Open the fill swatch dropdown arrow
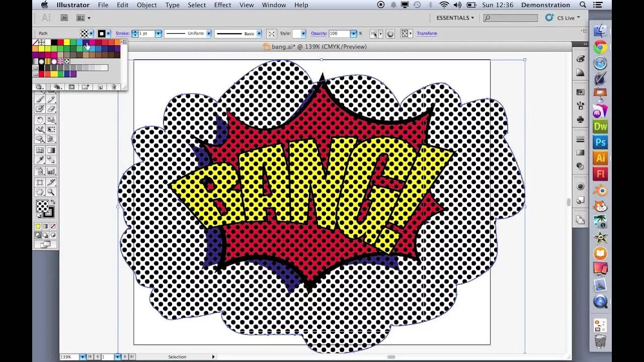The width and height of the screenshot is (644, 362). tap(91, 33)
